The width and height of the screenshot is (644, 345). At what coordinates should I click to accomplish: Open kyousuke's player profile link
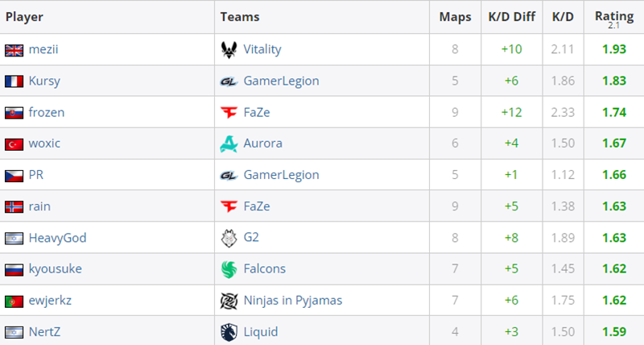[x=55, y=269]
